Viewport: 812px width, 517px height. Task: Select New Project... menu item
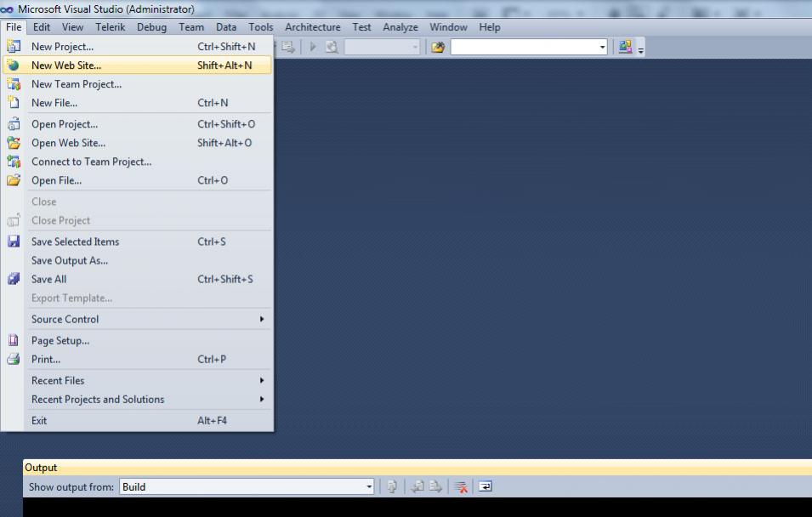137,46
